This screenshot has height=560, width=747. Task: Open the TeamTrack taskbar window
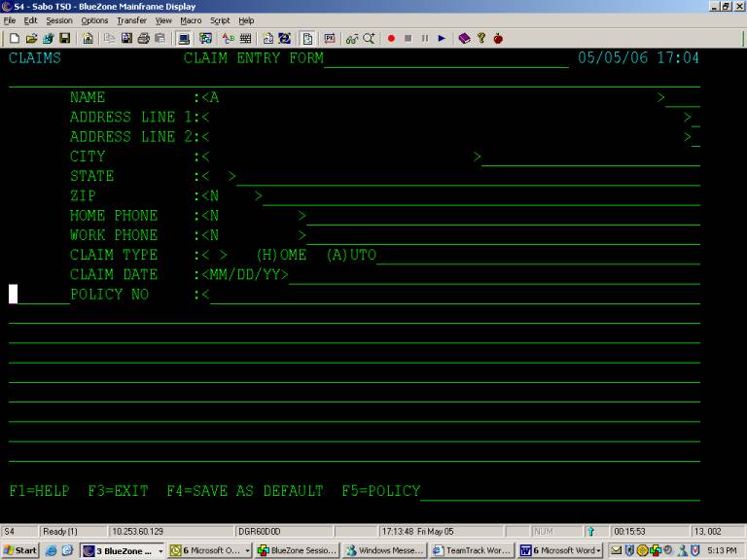pos(472,551)
